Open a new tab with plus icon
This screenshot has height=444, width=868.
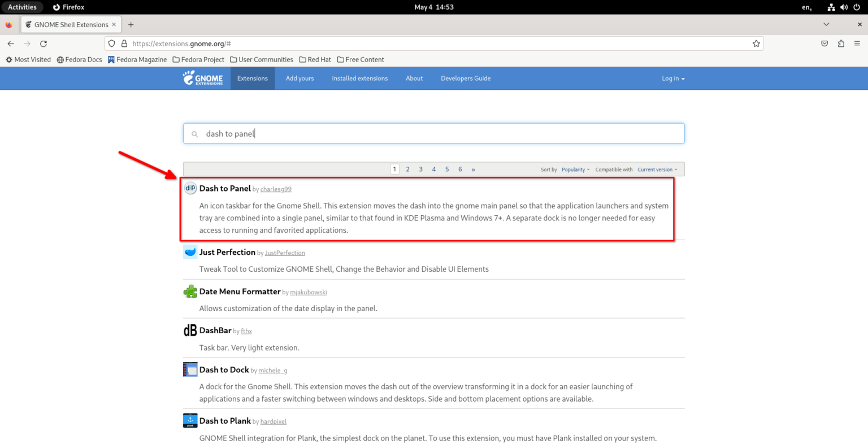click(131, 24)
